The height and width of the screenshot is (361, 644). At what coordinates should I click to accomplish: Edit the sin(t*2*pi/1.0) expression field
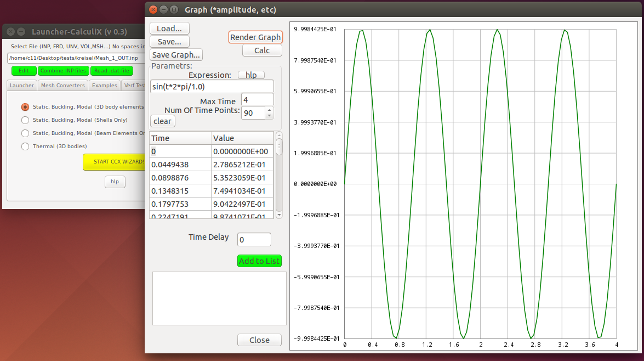pyautogui.click(x=211, y=86)
